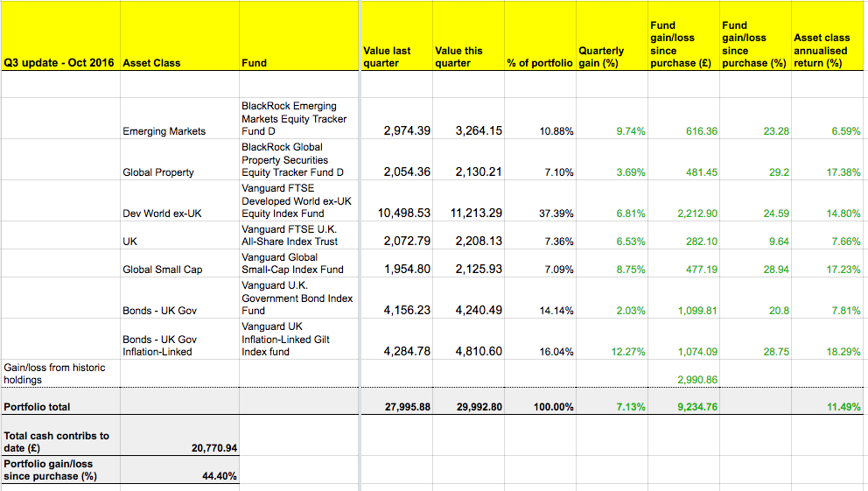Select the 'Portfolio total' row label
868x491 pixels.
(x=38, y=407)
